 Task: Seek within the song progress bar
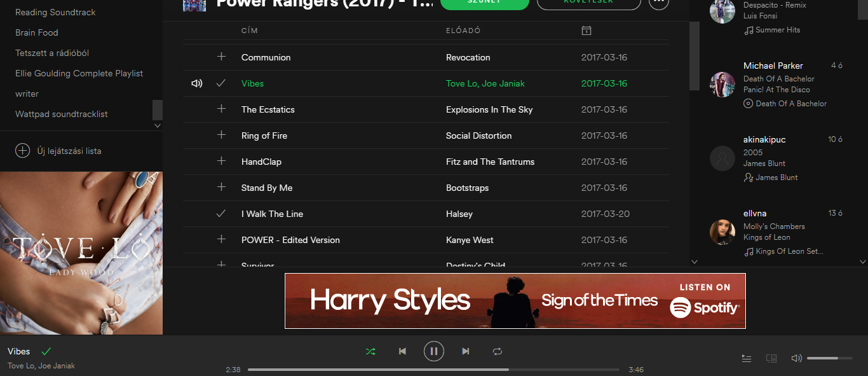[433, 370]
